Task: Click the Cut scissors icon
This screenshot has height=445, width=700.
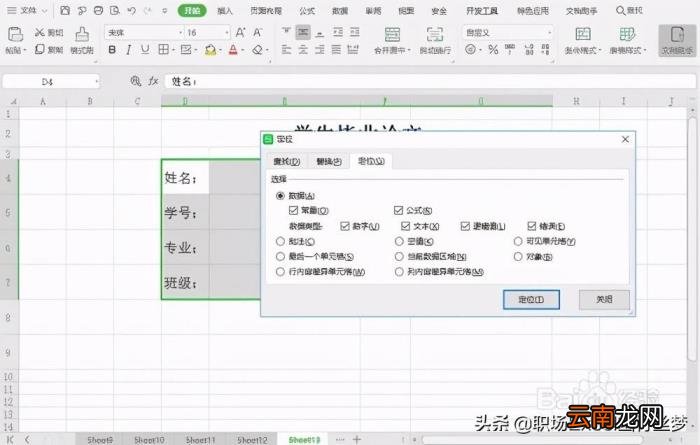Action: pos(40,33)
